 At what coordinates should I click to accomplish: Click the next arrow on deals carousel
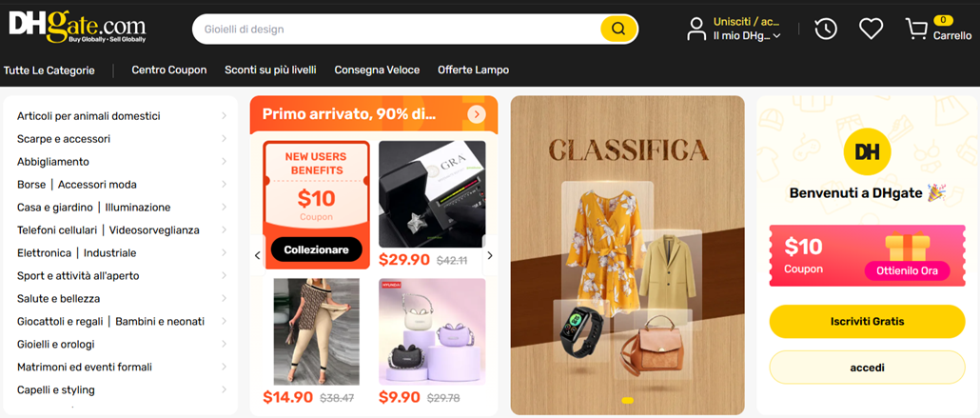[x=490, y=255]
